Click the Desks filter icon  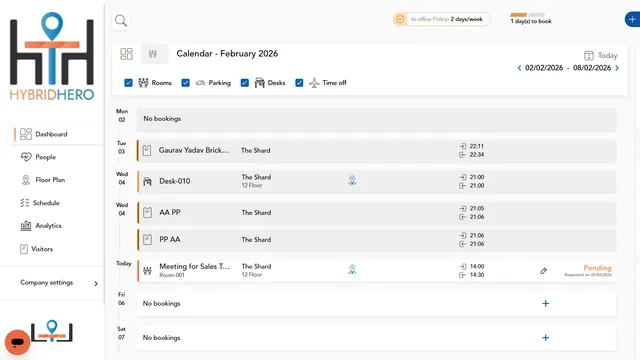pyautogui.click(x=260, y=83)
